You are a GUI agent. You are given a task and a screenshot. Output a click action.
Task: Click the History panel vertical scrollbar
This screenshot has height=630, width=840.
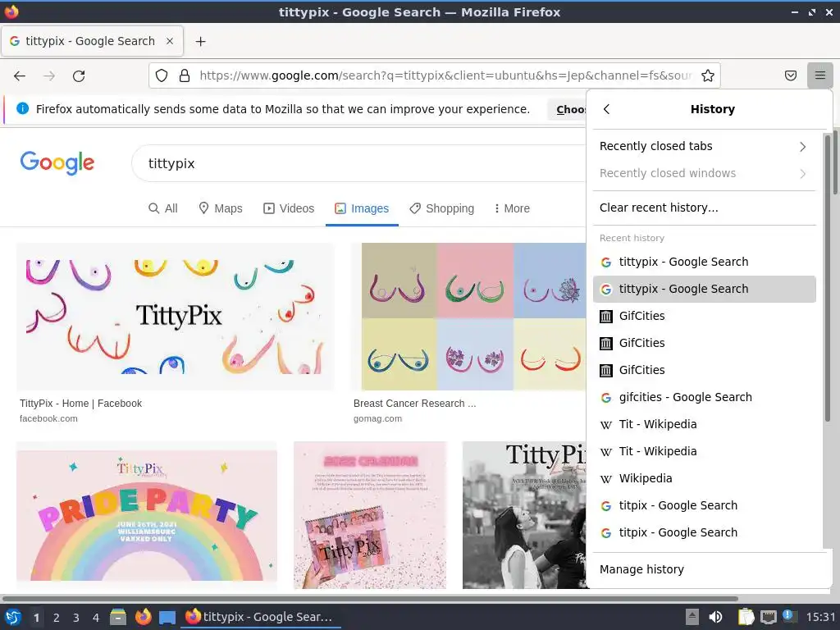827,279
